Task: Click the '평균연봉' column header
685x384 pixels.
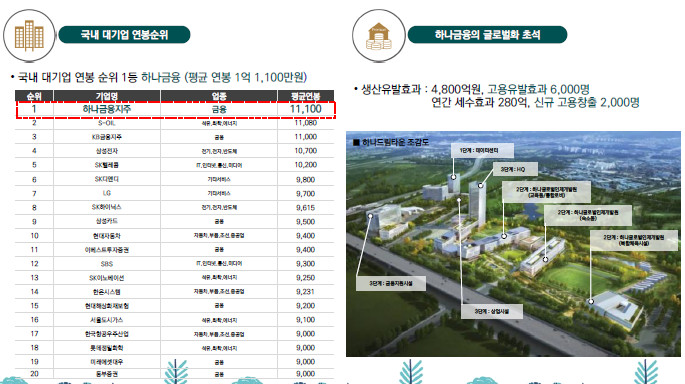Action: 305,96
